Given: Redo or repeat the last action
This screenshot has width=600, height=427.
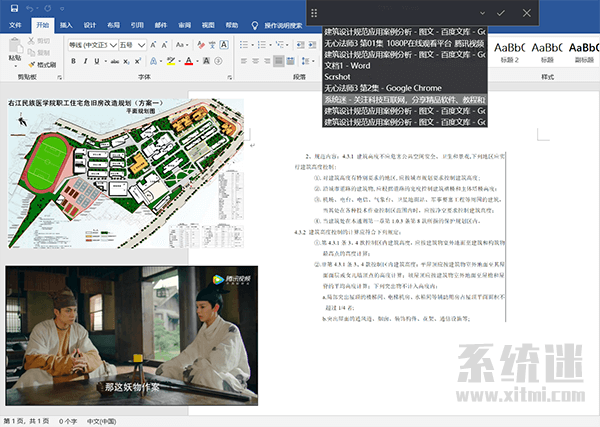Looking at the screenshot, I should (x=48, y=8).
